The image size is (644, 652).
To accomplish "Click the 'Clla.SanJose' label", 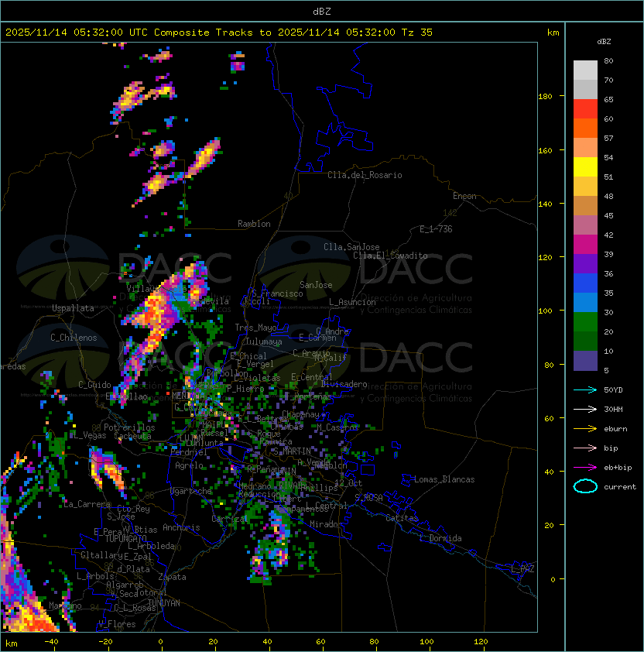I will [351, 247].
